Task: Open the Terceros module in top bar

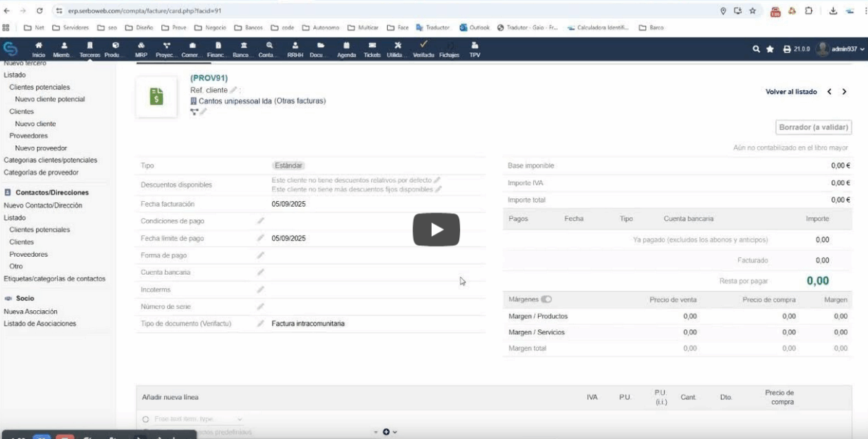Action: tap(90, 48)
